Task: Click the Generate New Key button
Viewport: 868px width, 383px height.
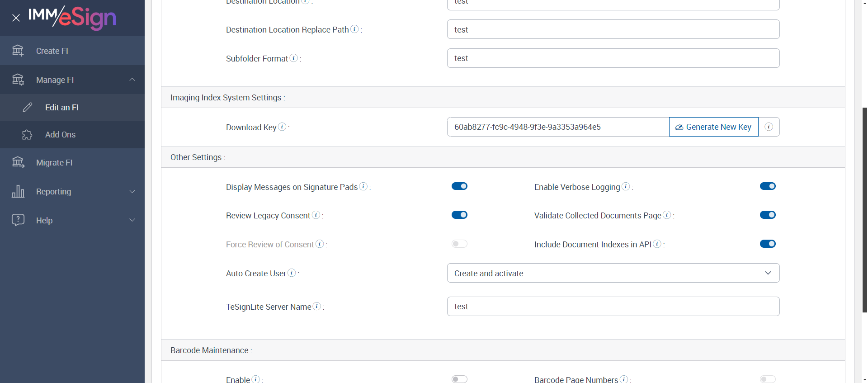Action: [713, 127]
